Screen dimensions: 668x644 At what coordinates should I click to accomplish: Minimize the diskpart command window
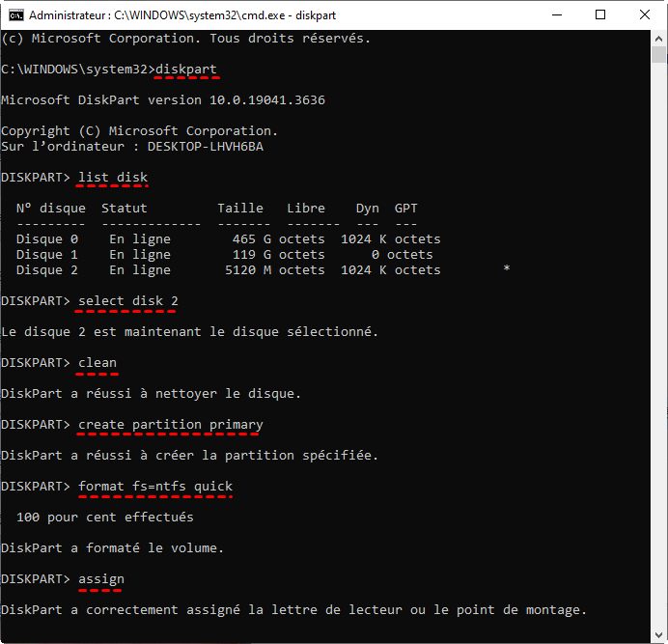556,14
